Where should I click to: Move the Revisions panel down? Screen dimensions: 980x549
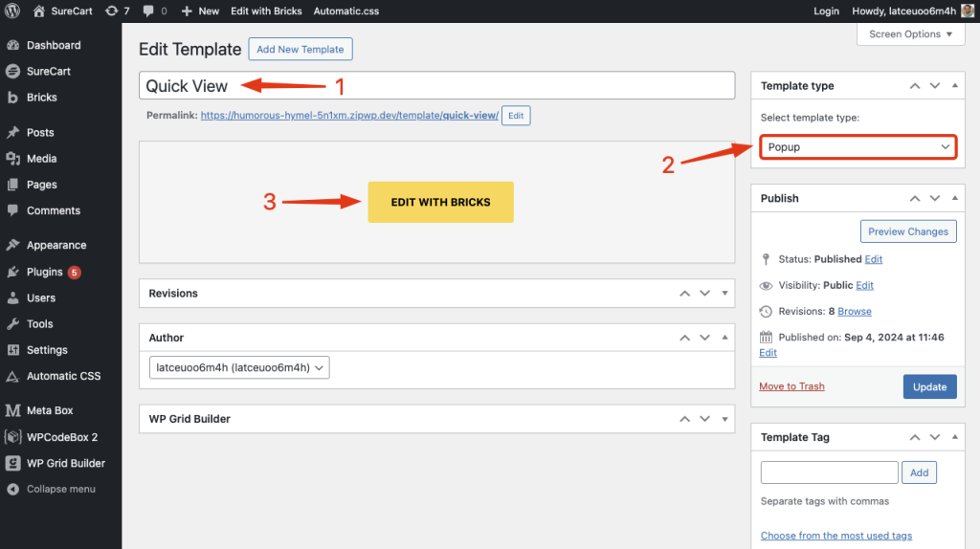point(705,293)
